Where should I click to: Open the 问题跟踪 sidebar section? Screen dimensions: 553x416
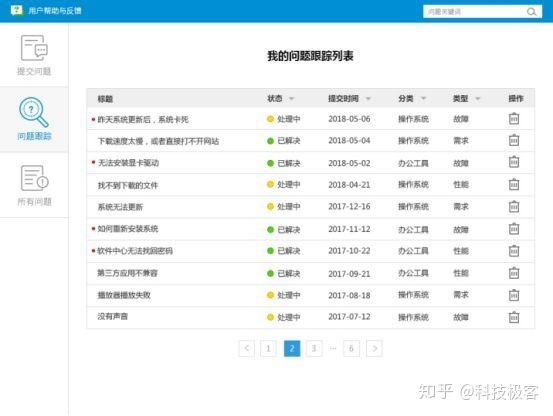pos(34,120)
